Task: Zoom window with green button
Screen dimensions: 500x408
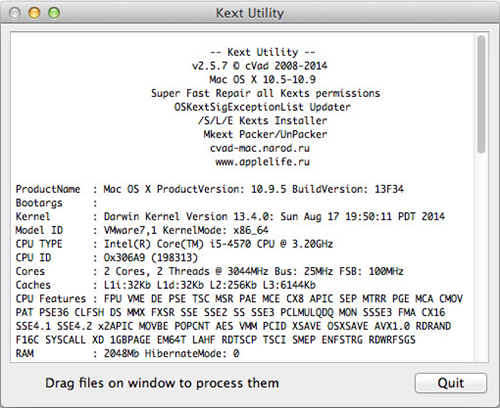Action: [x=54, y=13]
